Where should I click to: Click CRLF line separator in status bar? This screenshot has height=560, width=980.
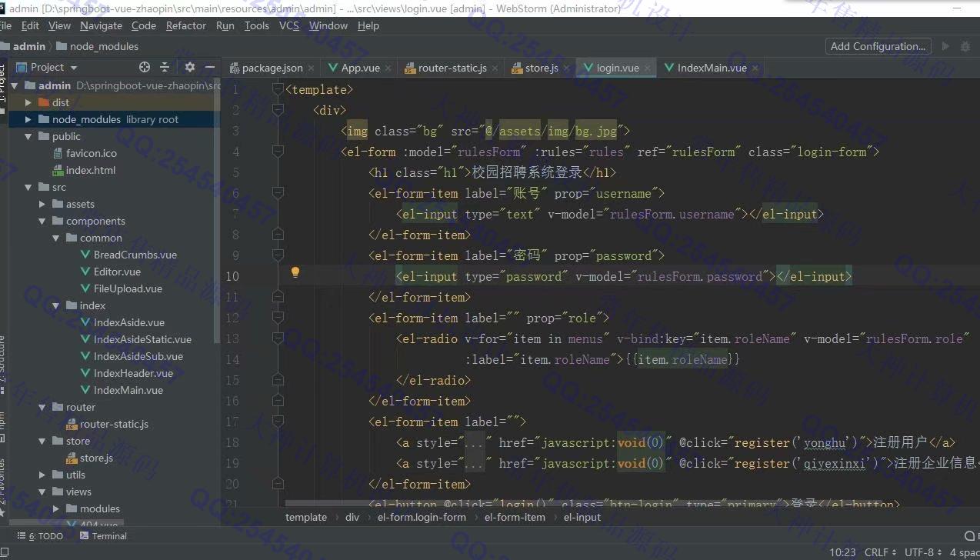881,552
